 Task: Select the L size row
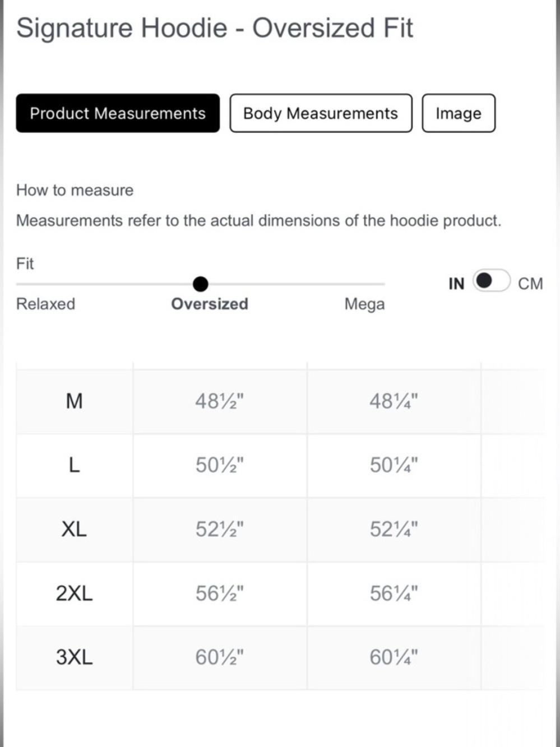pyautogui.click(x=280, y=465)
